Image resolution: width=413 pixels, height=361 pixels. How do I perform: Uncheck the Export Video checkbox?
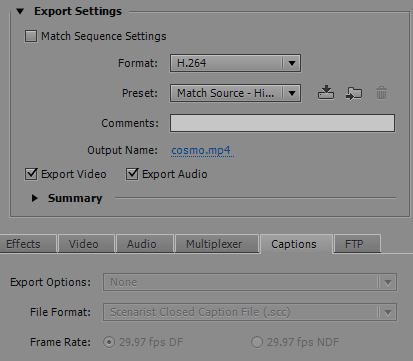[31, 174]
